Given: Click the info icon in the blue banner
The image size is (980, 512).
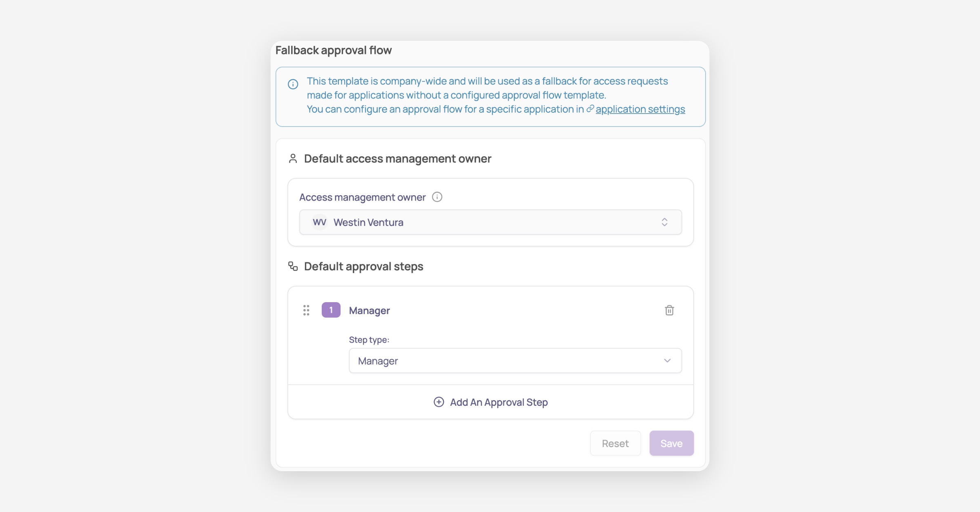Looking at the screenshot, I should [x=293, y=84].
